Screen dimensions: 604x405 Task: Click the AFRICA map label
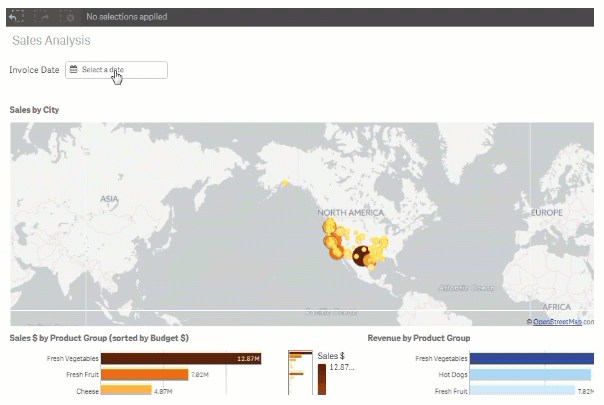(x=556, y=307)
